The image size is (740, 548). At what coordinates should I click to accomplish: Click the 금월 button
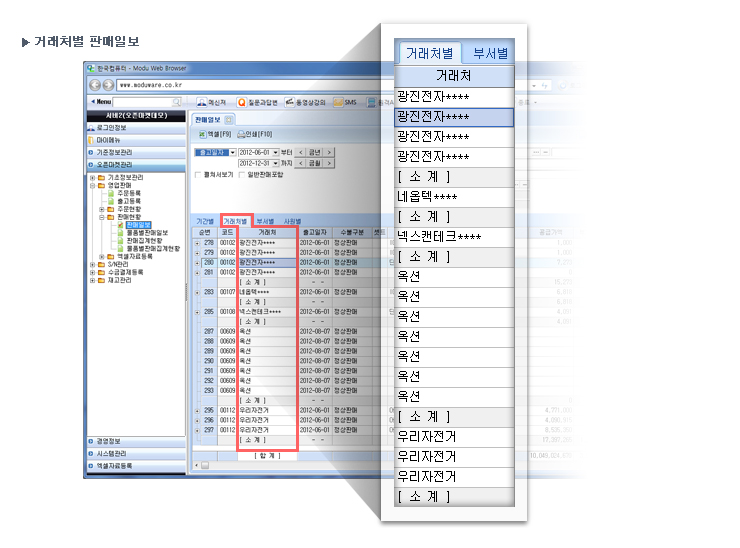315,162
